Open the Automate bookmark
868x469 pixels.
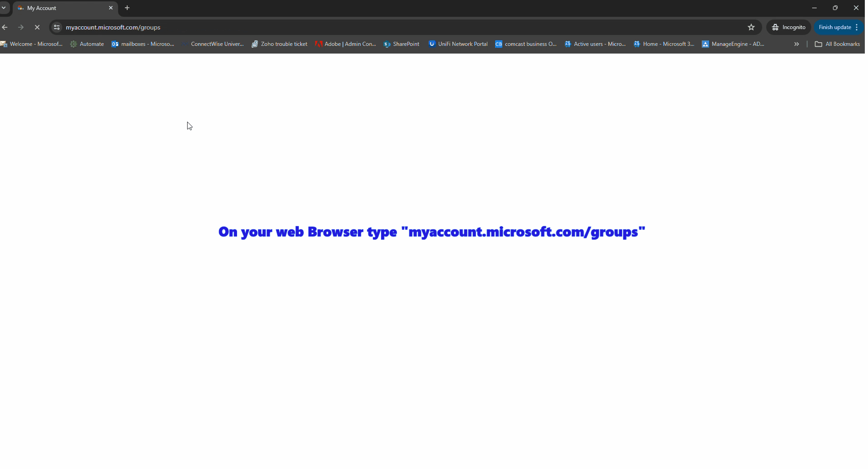point(87,44)
